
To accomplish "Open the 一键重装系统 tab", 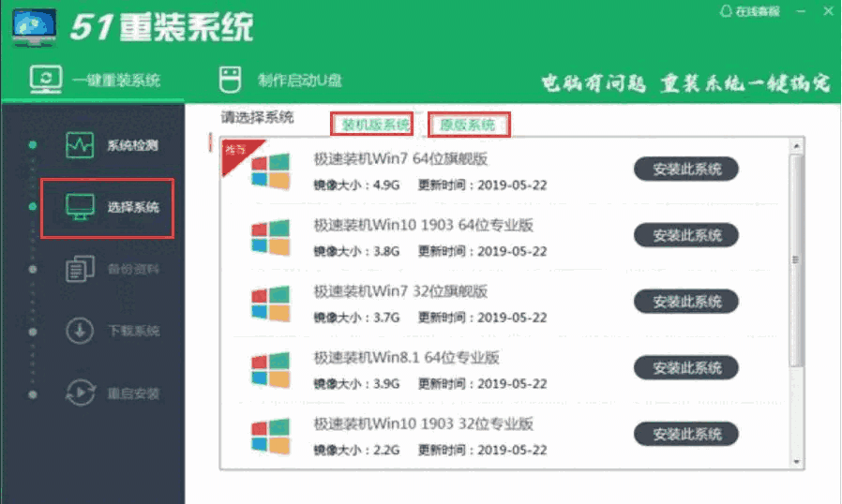I will click(95, 81).
